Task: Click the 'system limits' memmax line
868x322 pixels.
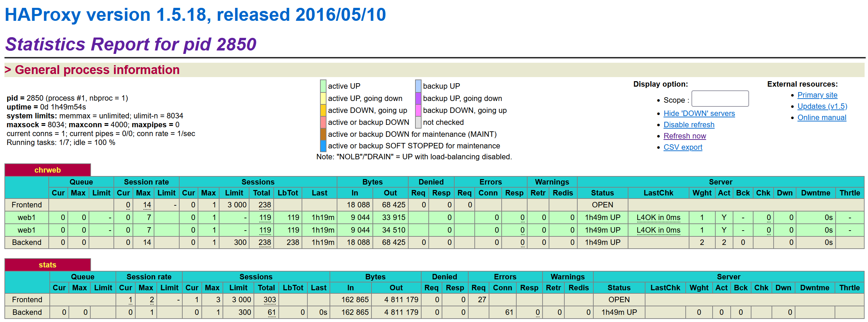Action: (x=95, y=116)
